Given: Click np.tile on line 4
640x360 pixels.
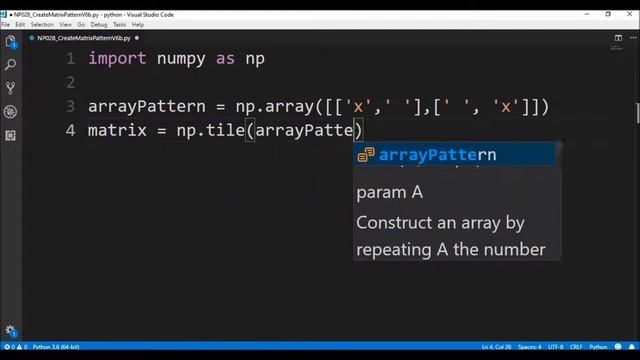Looking at the screenshot, I should tap(211, 131).
